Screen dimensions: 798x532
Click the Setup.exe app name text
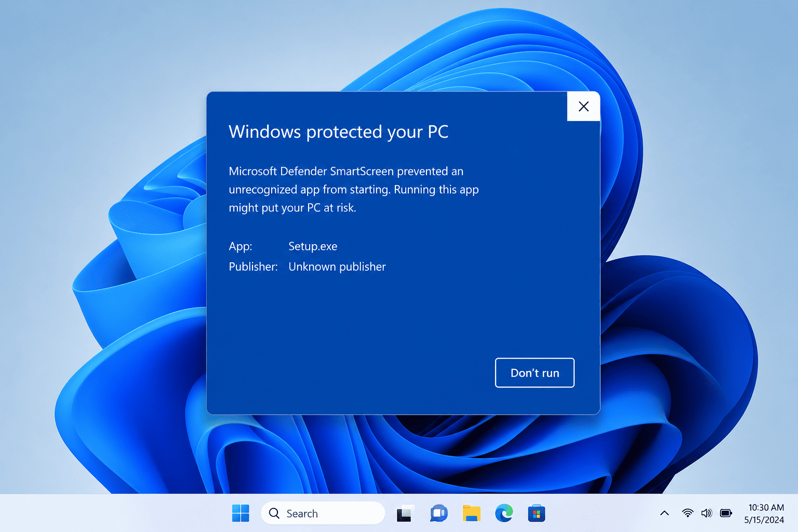tap(313, 246)
